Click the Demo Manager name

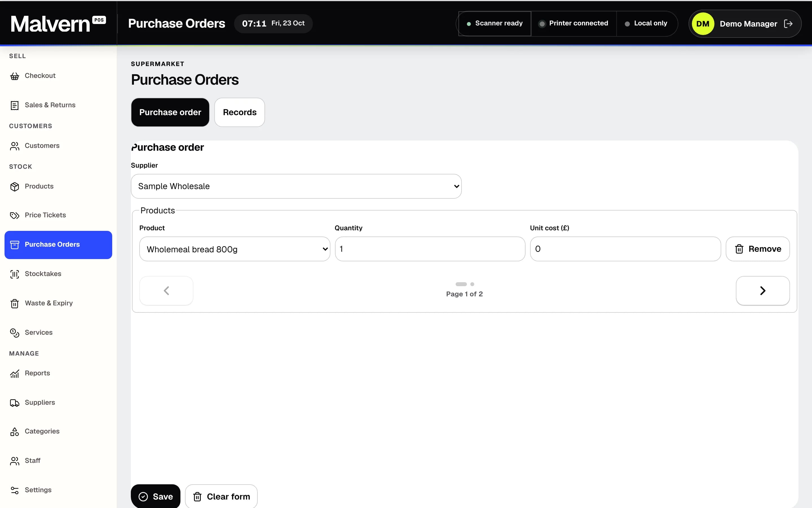pyautogui.click(x=748, y=24)
